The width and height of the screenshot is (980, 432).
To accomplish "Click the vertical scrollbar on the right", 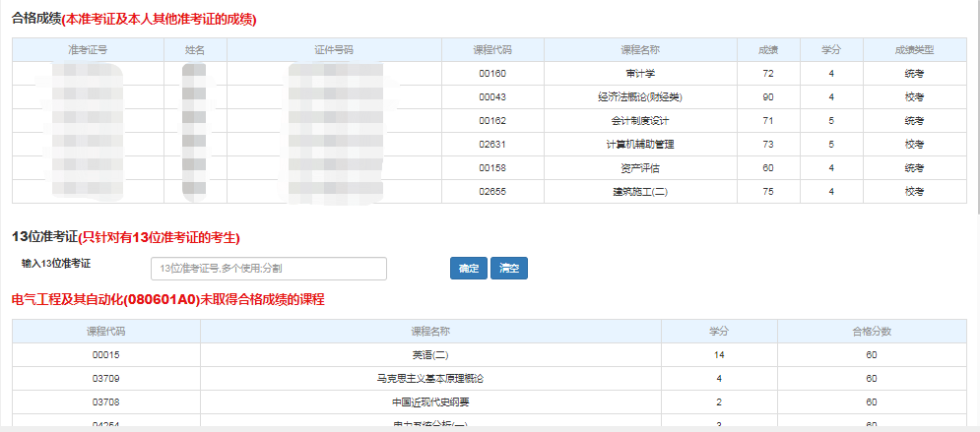I will [x=975, y=148].
